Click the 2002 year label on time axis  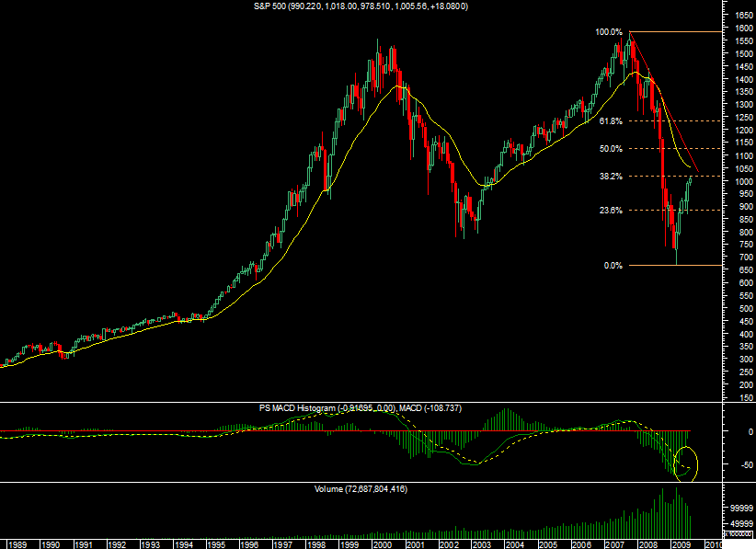449,544
